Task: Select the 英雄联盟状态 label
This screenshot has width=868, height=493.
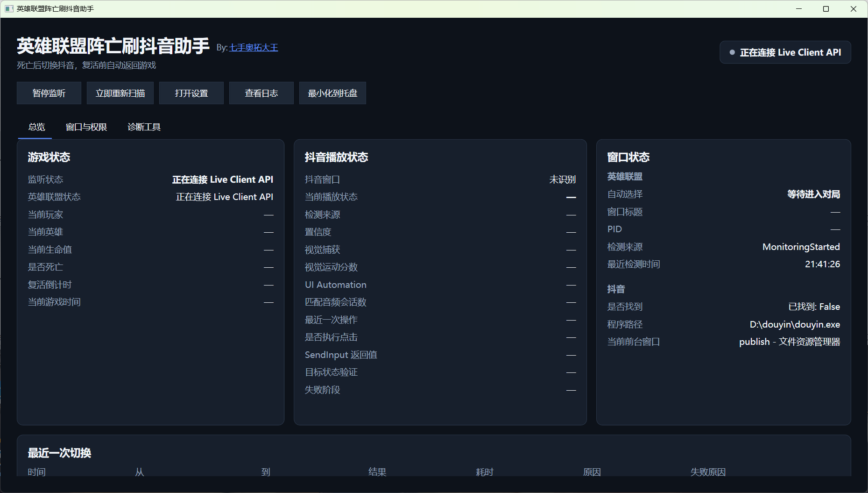Action: [54, 197]
